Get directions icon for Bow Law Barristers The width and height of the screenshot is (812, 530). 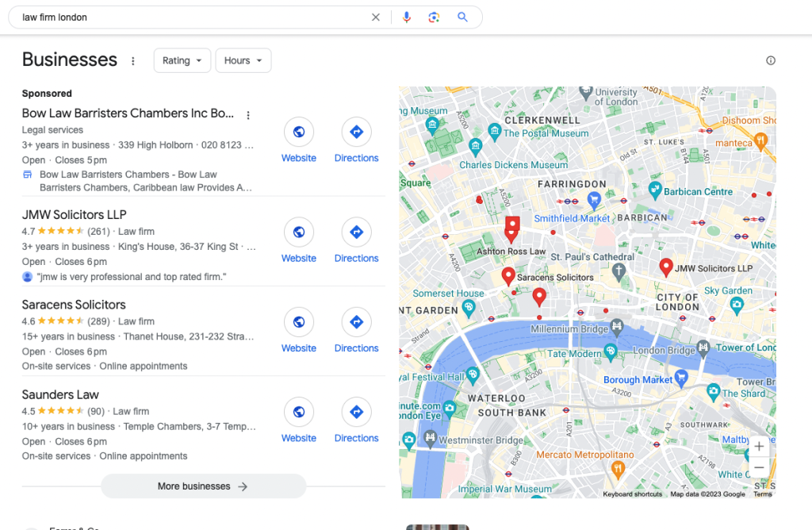(356, 132)
